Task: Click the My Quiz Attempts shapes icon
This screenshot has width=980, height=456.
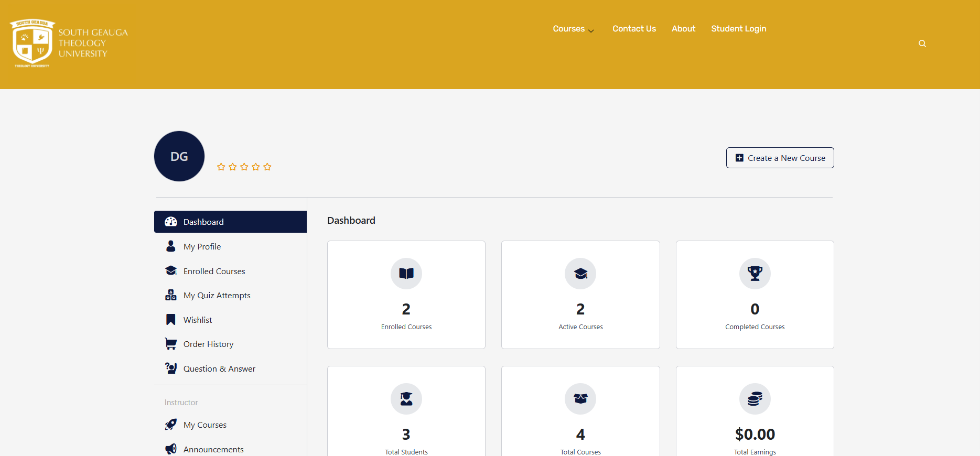Action: click(171, 295)
